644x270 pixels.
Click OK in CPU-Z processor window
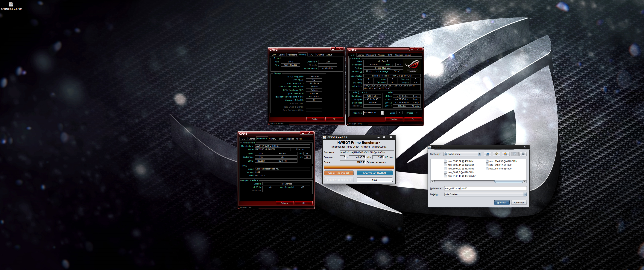[x=413, y=119]
